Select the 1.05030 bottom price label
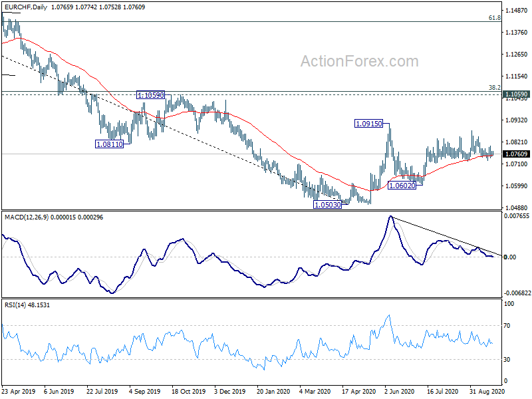 tap(327, 205)
